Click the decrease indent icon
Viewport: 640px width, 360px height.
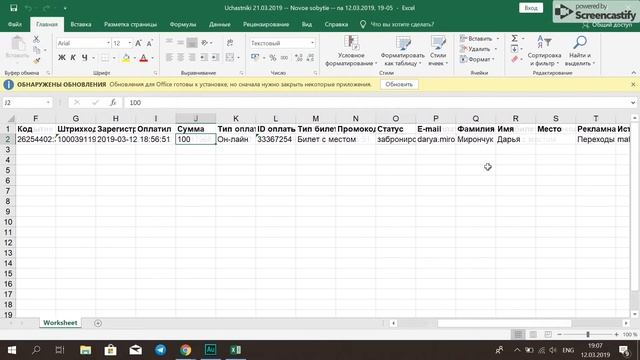tap(204, 58)
